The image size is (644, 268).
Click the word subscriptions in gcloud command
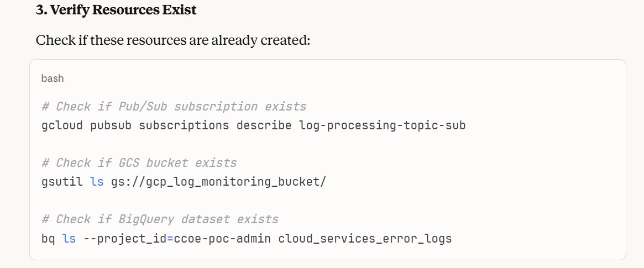click(184, 125)
